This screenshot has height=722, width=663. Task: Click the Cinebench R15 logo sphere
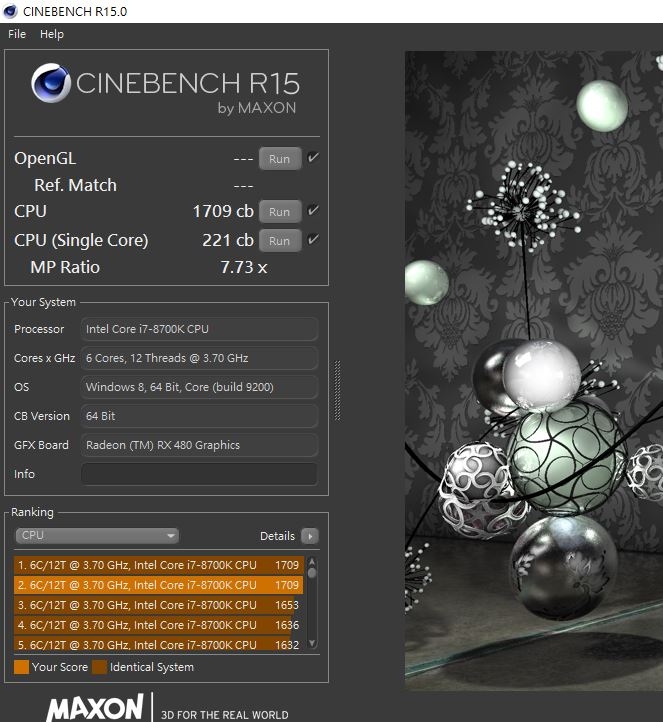pyautogui.click(x=51, y=83)
